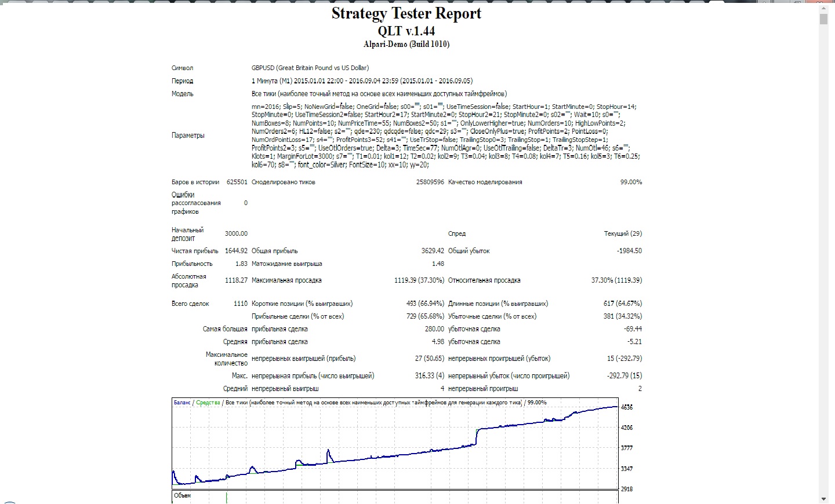This screenshot has width=835, height=504.
Task: Click the long positions value 617 (64.67%)
Action: [x=622, y=304]
